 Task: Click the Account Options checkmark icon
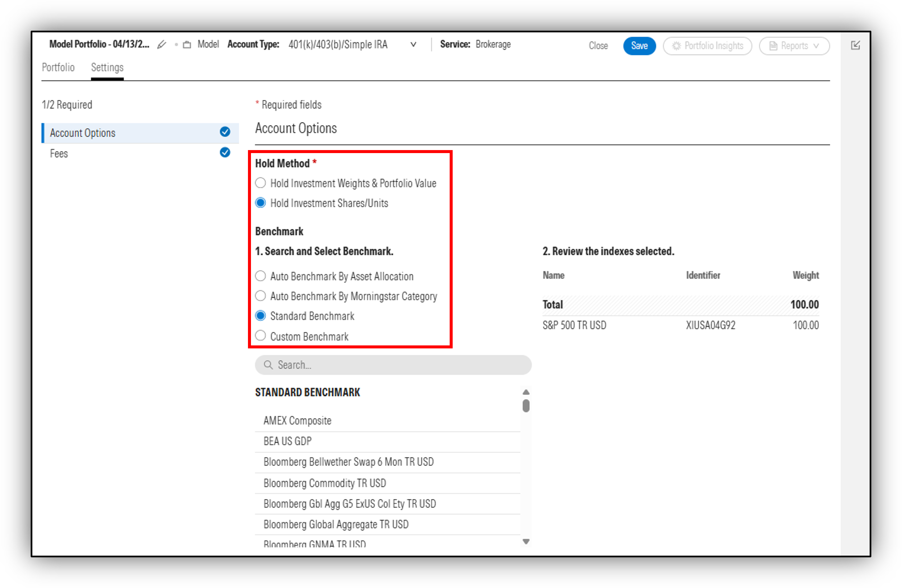pyautogui.click(x=225, y=132)
